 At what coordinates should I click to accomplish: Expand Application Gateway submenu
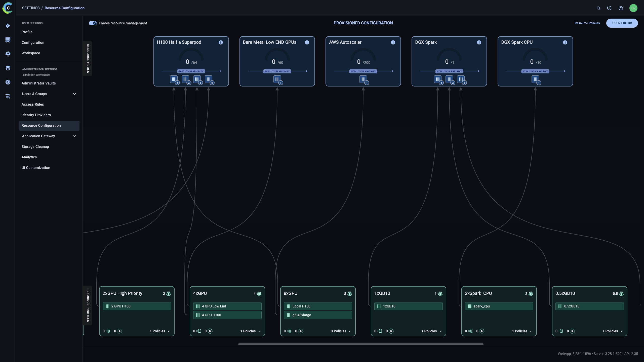click(74, 136)
